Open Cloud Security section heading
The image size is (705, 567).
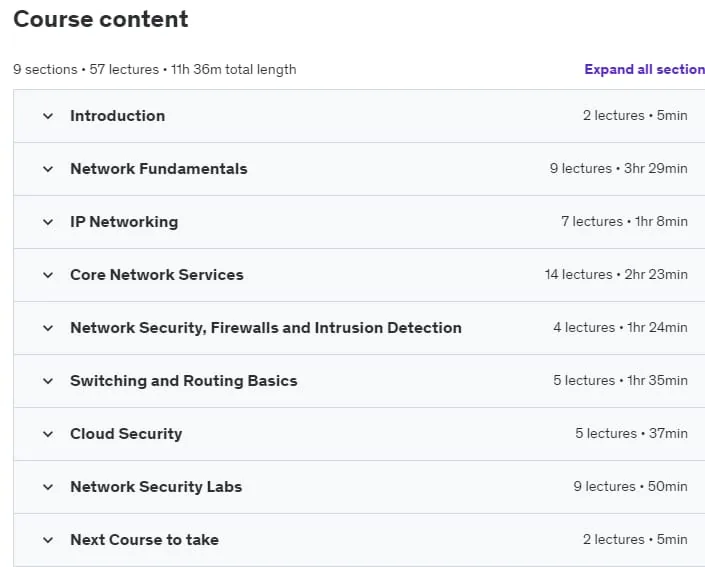tap(126, 434)
